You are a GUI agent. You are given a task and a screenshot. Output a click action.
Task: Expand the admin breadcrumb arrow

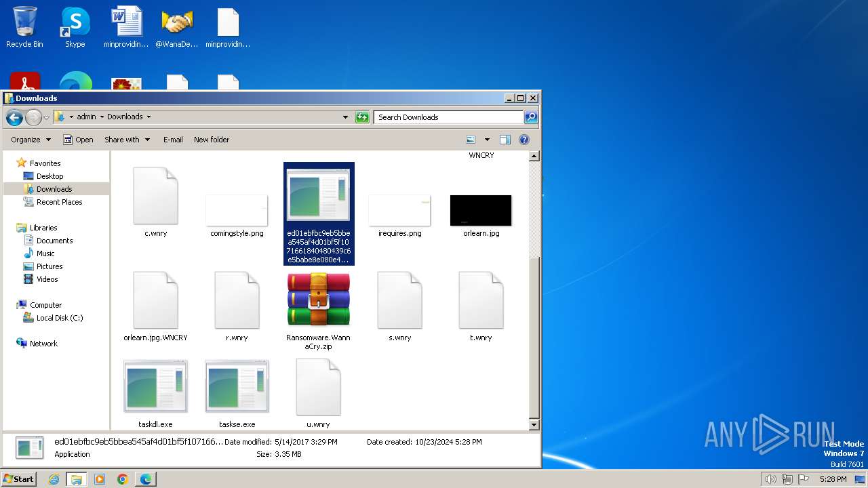point(102,117)
